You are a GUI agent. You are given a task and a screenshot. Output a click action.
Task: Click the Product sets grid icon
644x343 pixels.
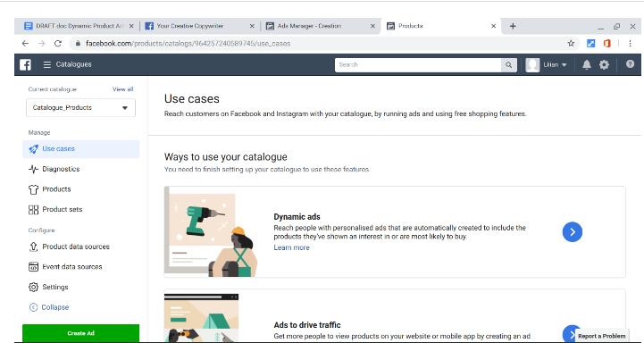tap(33, 210)
